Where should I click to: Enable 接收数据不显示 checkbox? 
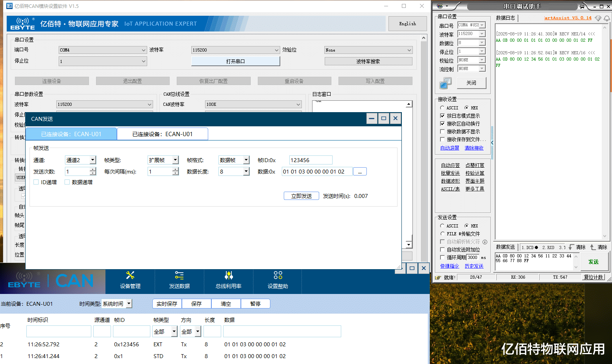click(442, 131)
